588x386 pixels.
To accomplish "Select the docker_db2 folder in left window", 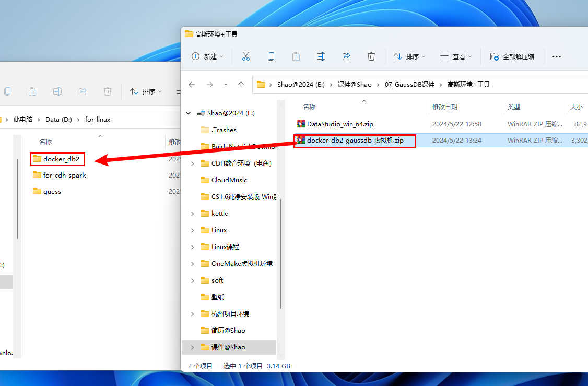I will [x=61, y=159].
